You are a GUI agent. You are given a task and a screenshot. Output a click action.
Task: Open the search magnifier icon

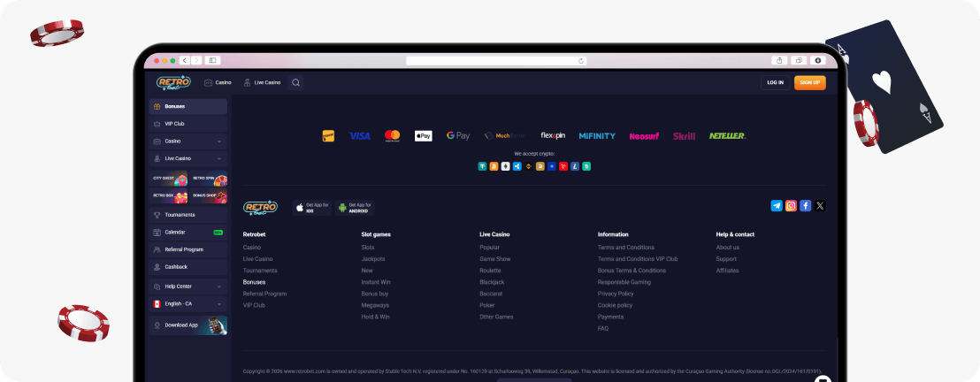pos(295,82)
